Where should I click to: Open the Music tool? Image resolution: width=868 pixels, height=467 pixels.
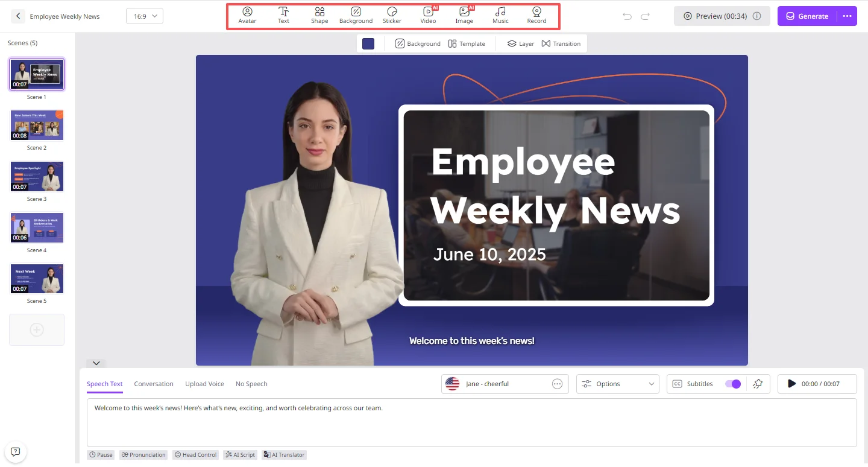(500, 16)
